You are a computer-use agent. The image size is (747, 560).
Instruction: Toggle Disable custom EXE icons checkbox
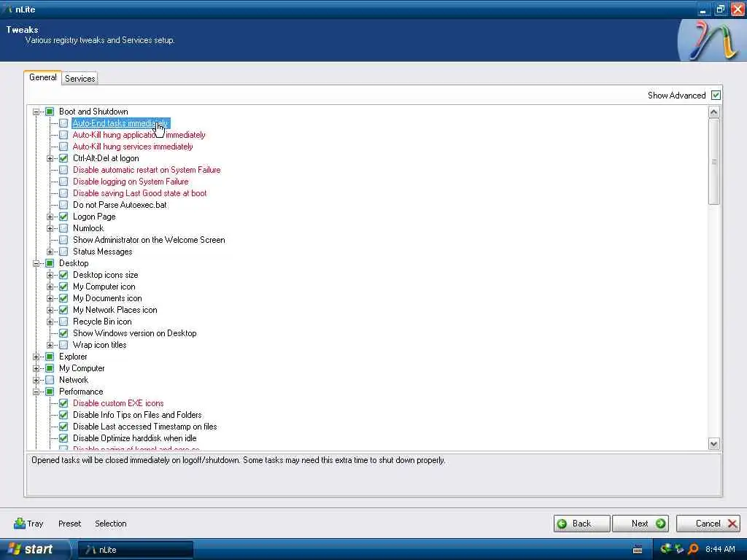point(63,403)
